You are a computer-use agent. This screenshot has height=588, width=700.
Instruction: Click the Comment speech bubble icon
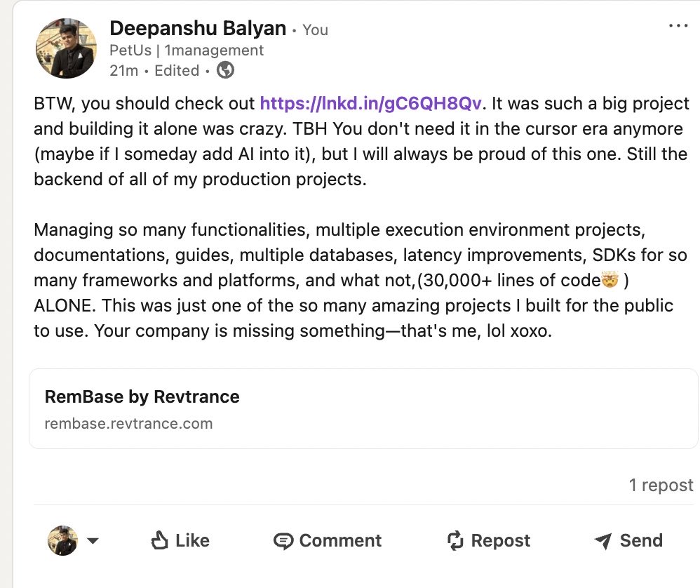tap(283, 541)
